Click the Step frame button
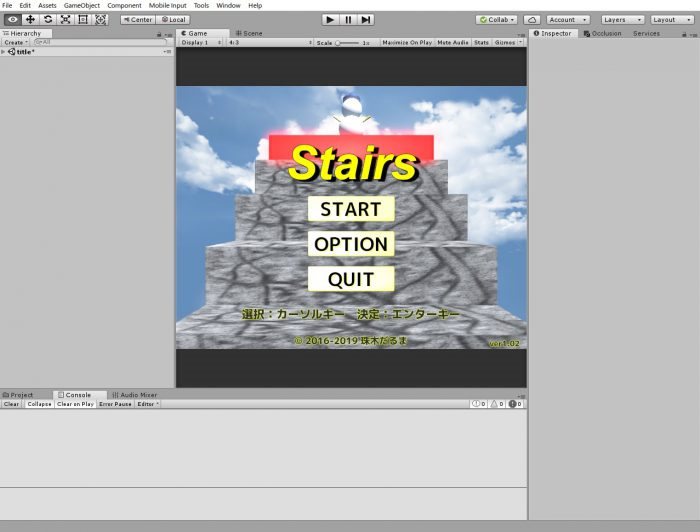The height and width of the screenshot is (532, 700). coord(366,20)
